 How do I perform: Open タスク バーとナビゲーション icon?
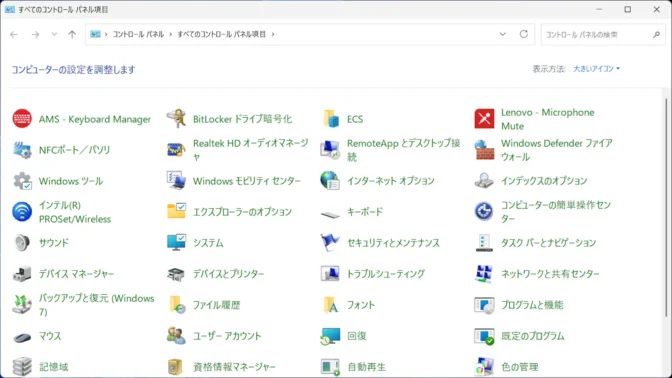click(484, 243)
